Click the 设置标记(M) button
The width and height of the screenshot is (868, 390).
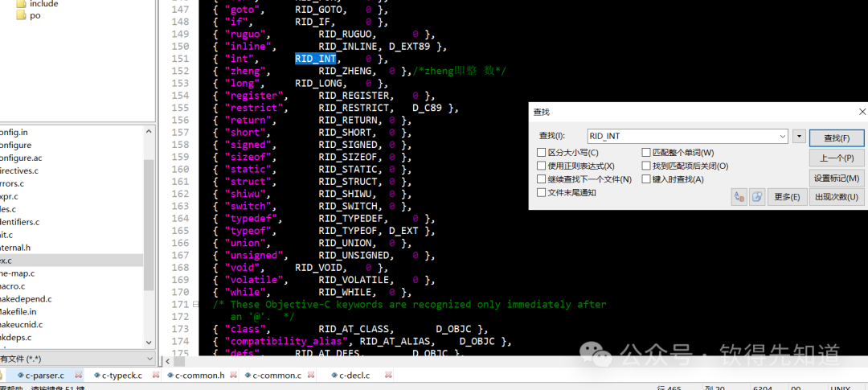tap(837, 178)
